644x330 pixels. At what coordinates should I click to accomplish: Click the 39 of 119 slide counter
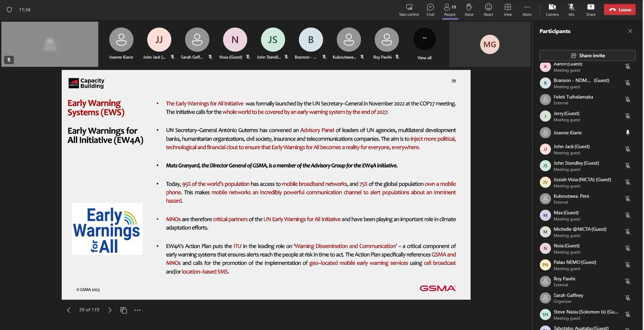tap(89, 310)
